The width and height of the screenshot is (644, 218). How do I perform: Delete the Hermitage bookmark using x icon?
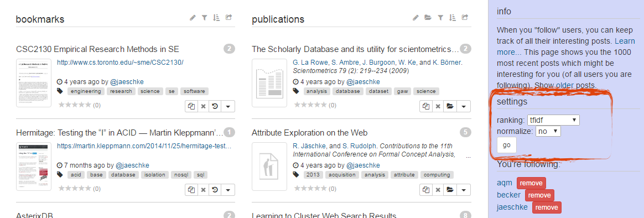[x=203, y=190]
